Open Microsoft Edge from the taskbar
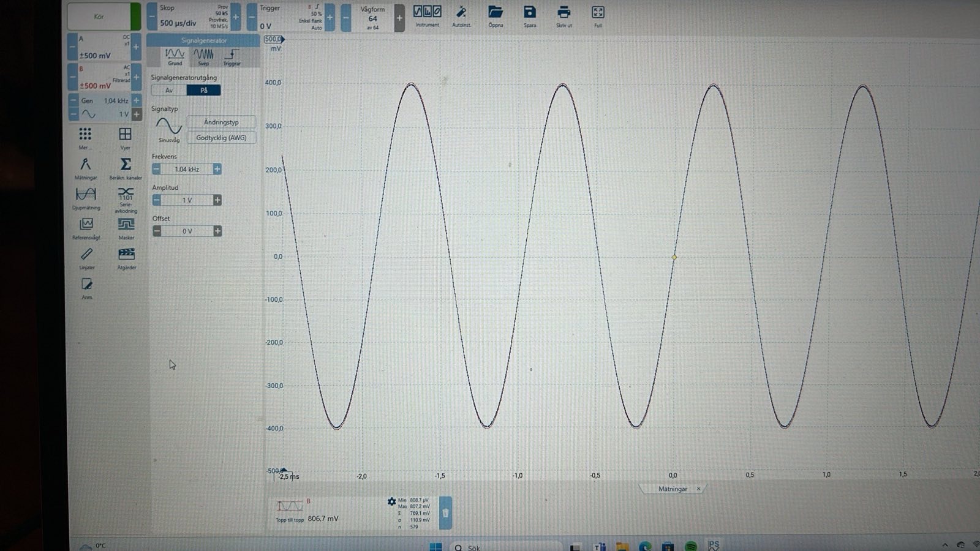Viewport: 980px width, 551px height. (x=644, y=547)
